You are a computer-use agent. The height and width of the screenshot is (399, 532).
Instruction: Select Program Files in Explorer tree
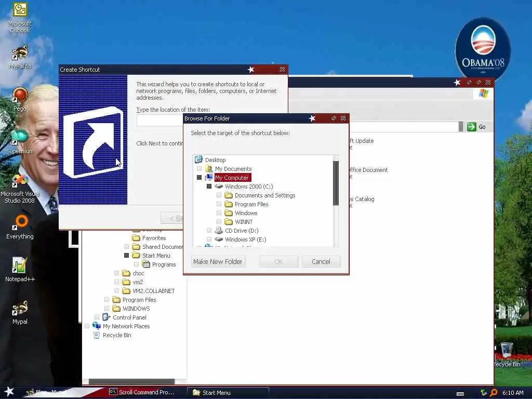click(139, 300)
